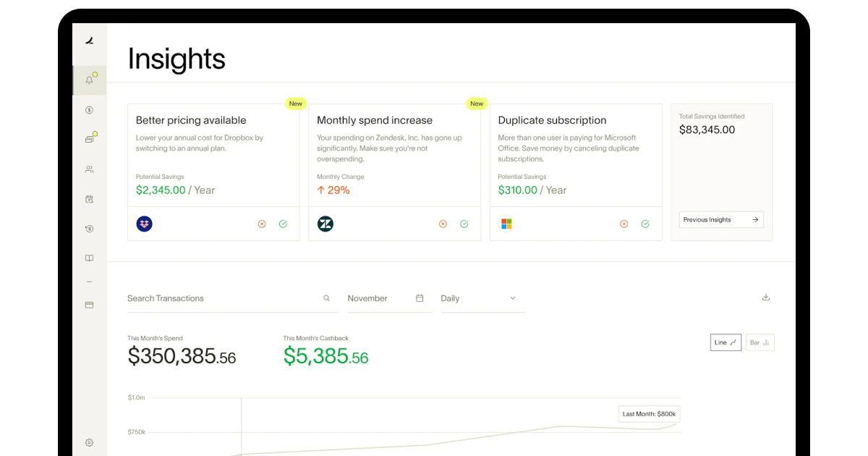The width and height of the screenshot is (868, 456).
Task: Click the Monthly spend increase title
Action: click(375, 120)
